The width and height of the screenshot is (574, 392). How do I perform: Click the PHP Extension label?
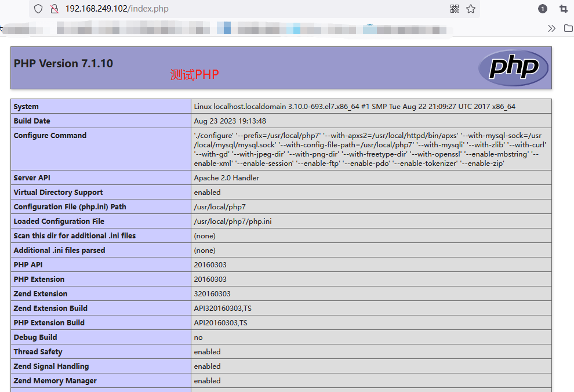tap(39, 280)
